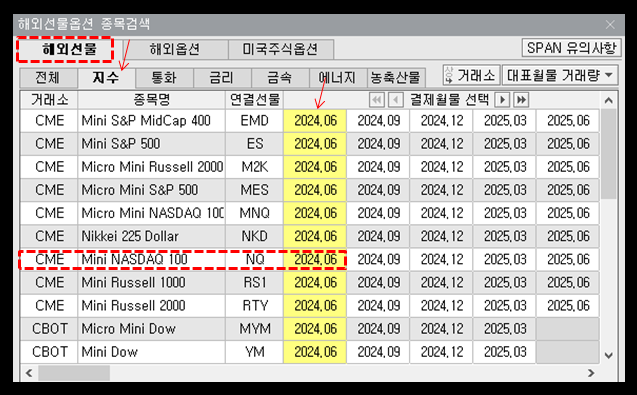The image size is (637, 395).
Task: Select Mini S&P 500 2024.06 contract
Action: tap(315, 143)
